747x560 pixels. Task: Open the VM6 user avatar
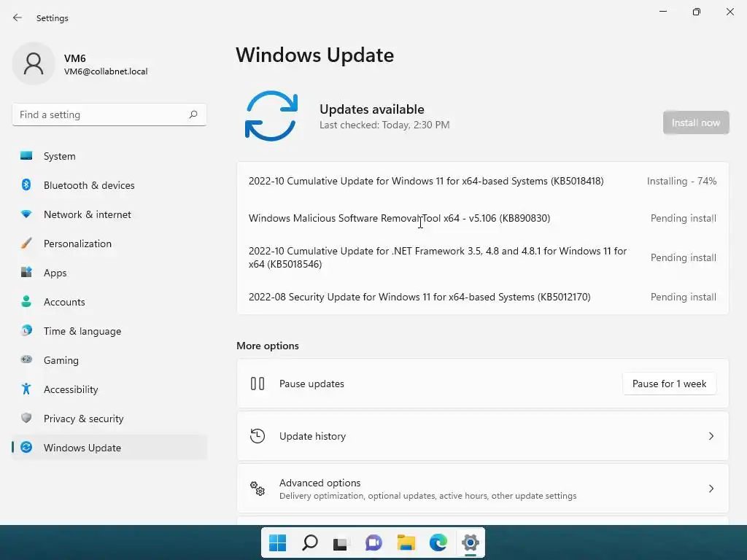34,63
